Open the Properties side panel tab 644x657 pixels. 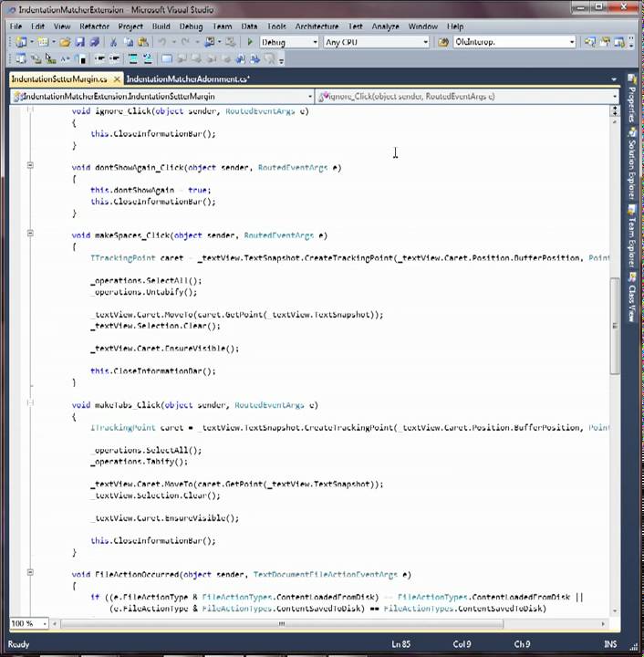click(x=631, y=99)
